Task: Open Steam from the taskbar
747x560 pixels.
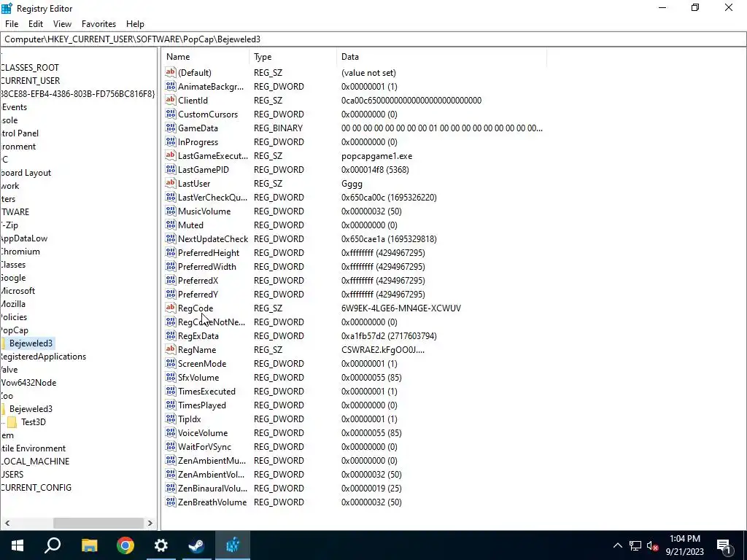Action: coord(196,545)
